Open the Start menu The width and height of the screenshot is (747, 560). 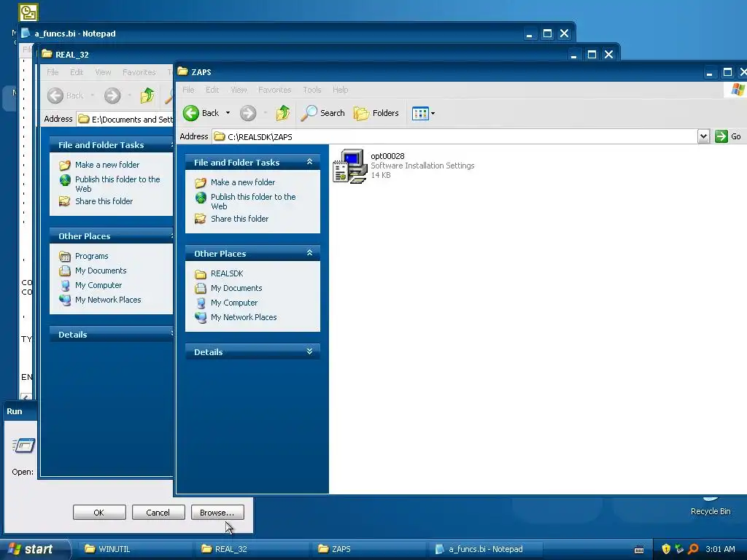[34, 549]
